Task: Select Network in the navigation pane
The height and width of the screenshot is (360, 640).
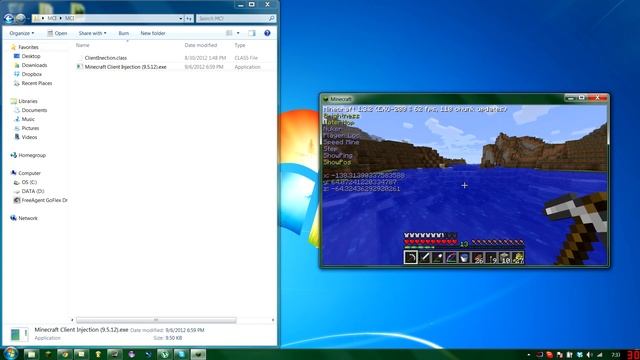Action: (x=28, y=218)
